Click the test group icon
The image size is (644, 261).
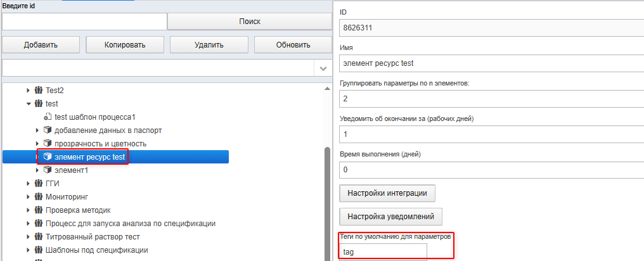(39, 103)
